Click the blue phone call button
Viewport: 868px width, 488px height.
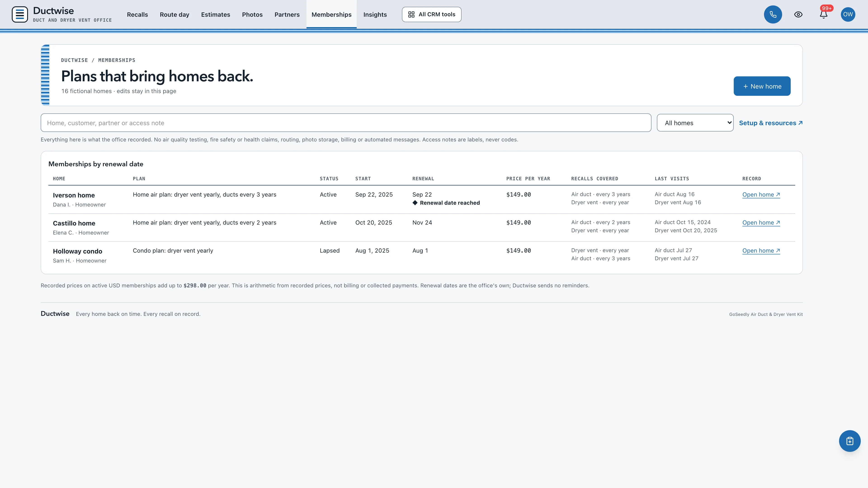[773, 14]
